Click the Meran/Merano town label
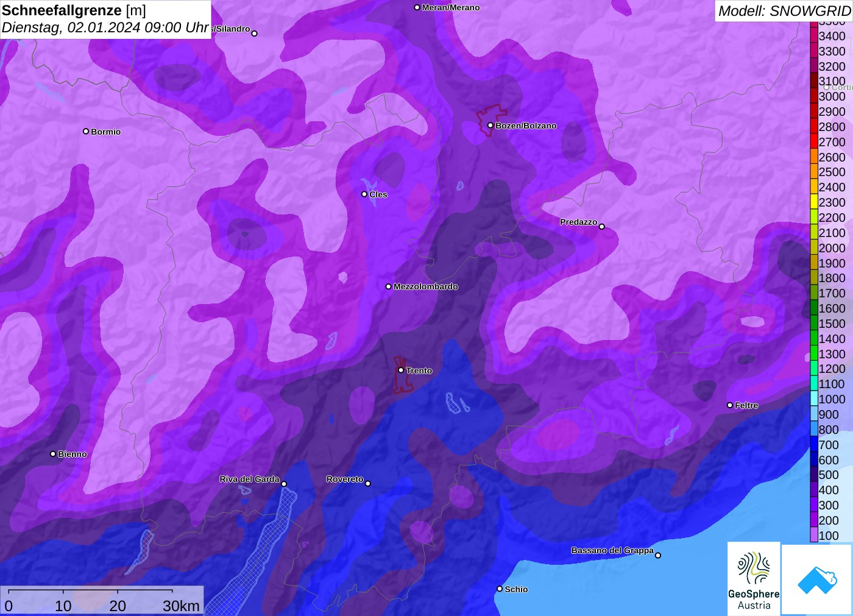This screenshot has height=616, width=853. pyautogui.click(x=451, y=7)
